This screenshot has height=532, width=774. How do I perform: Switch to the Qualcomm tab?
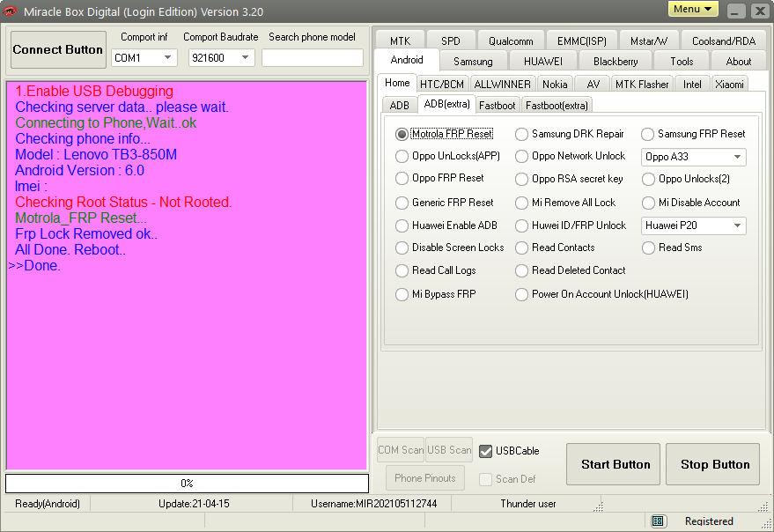point(511,41)
